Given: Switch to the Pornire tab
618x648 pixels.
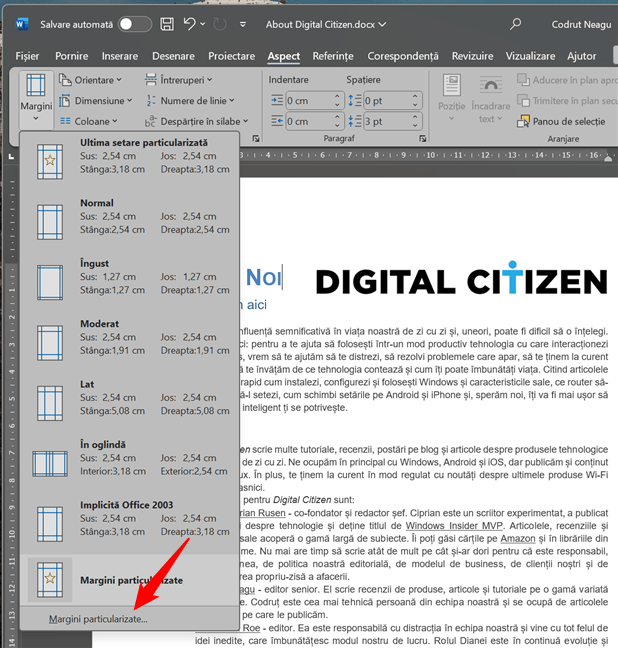Looking at the screenshot, I should (x=72, y=56).
